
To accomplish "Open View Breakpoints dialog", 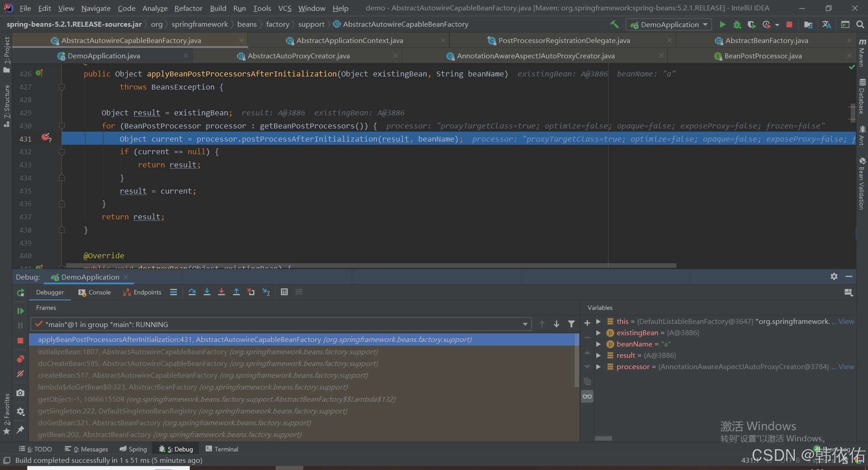I will (20, 359).
